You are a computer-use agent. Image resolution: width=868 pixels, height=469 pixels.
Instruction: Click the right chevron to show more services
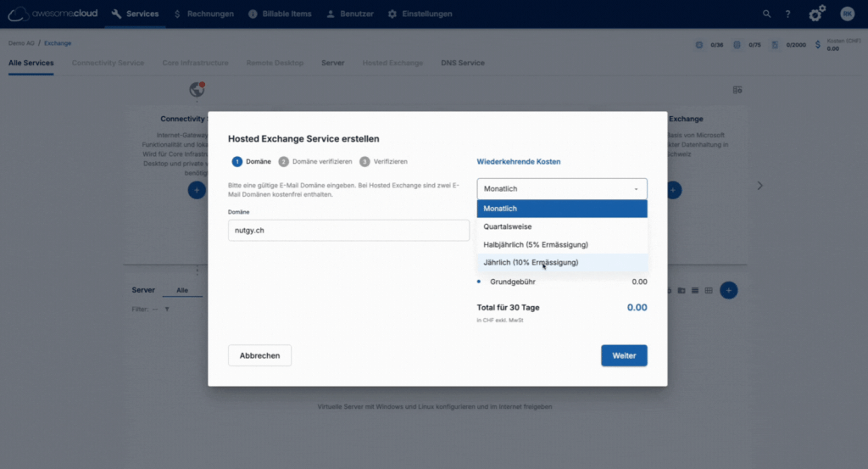coord(760,186)
